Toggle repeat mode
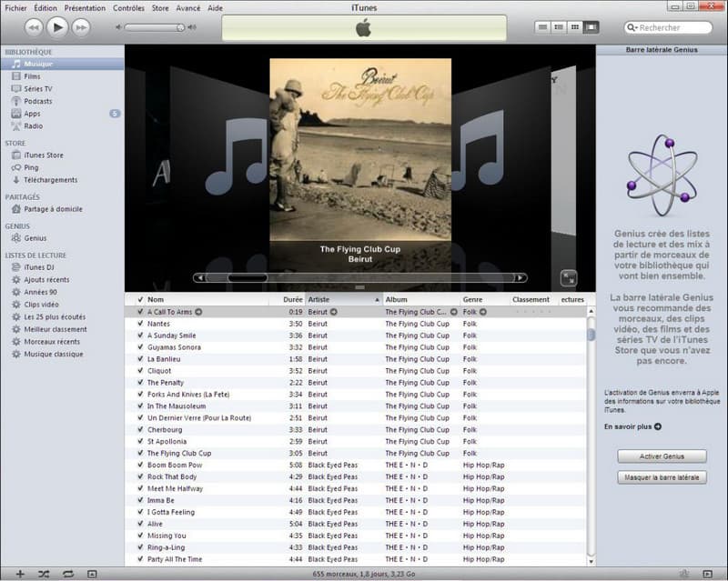Image resolution: width=728 pixels, height=581 pixels. click(x=67, y=574)
